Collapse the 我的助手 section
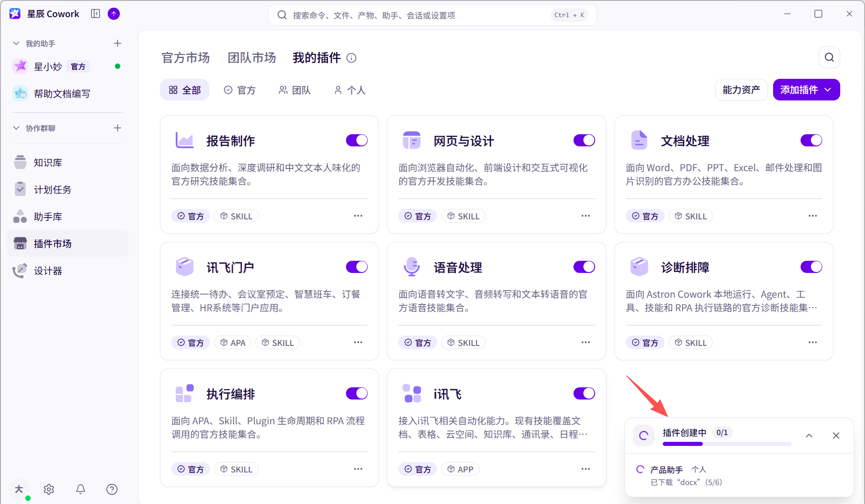The image size is (865, 504). [x=16, y=43]
